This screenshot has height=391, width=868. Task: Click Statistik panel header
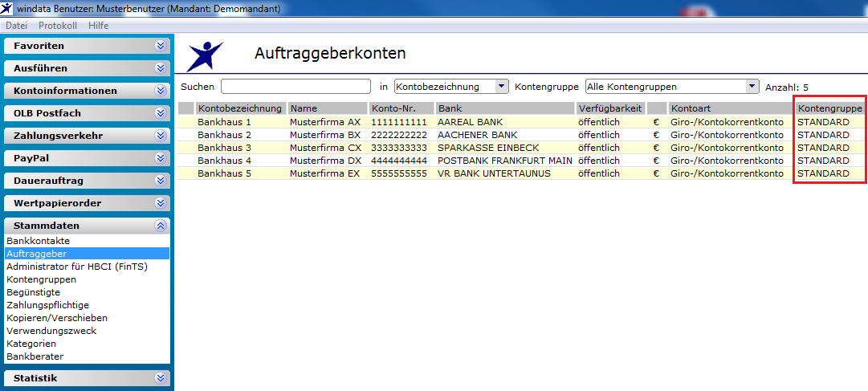(87, 378)
